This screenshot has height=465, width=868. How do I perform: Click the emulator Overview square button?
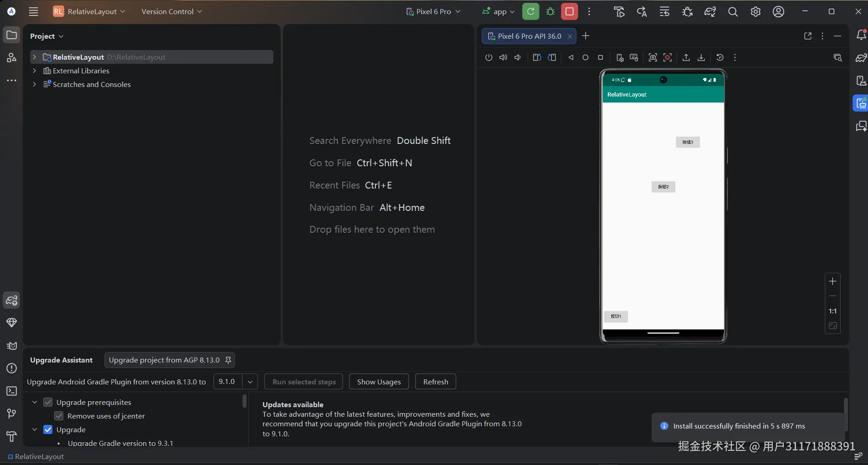(601, 57)
